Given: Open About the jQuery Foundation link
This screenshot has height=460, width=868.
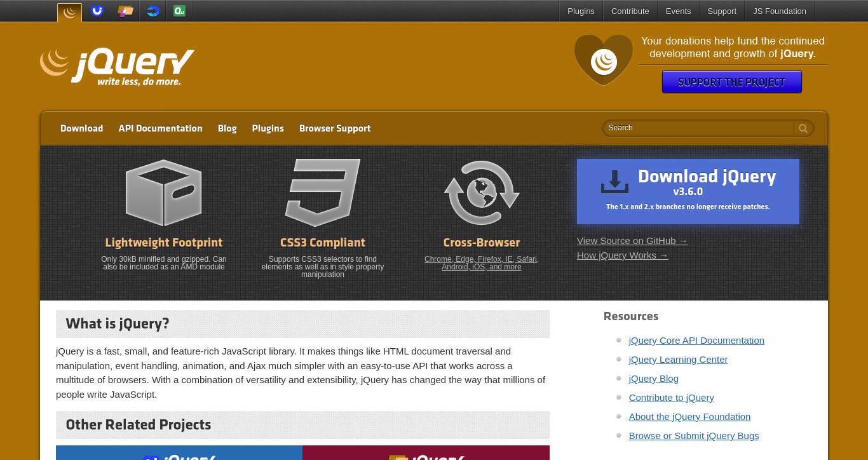Looking at the screenshot, I should pyautogui.click(x=689, y=417).
